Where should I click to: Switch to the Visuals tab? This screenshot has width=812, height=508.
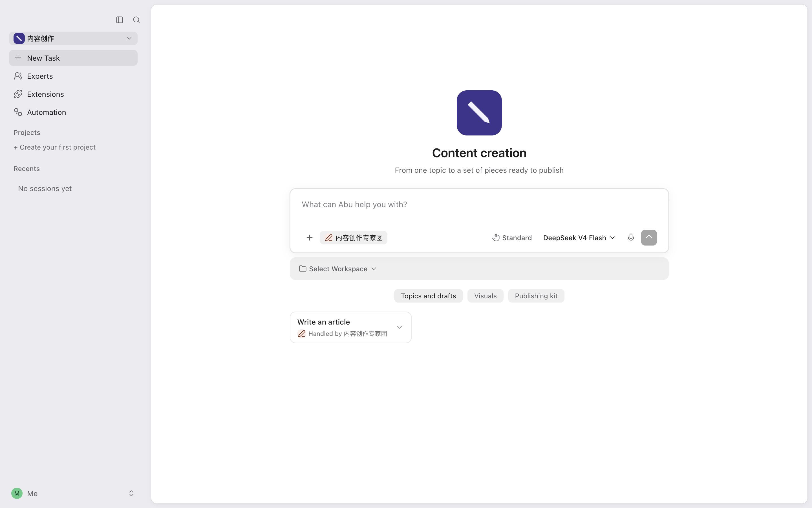pyautogui.click(x=485, y=296)
